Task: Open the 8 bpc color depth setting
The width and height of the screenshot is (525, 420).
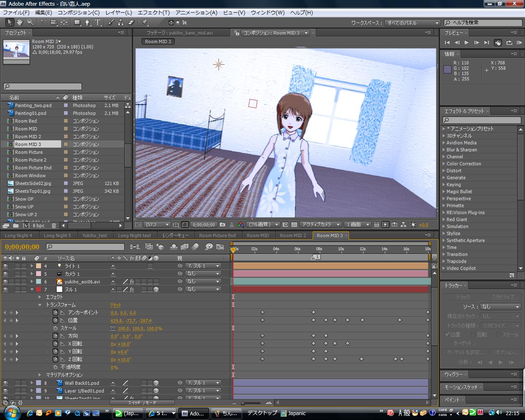Action: 39,225
